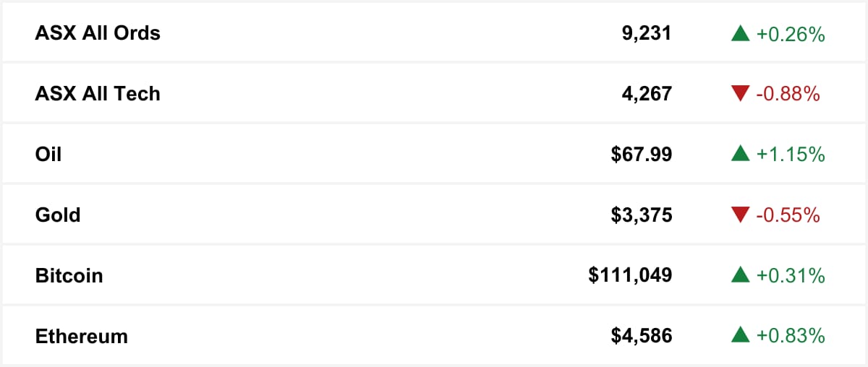Viewport: 868px width, 367px height.
Task: Click the red down arrow for ASX All Tech
Action: [740, 94]
